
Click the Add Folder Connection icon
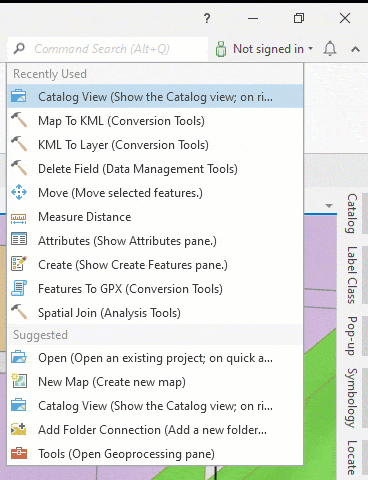[x=19, y=429]
